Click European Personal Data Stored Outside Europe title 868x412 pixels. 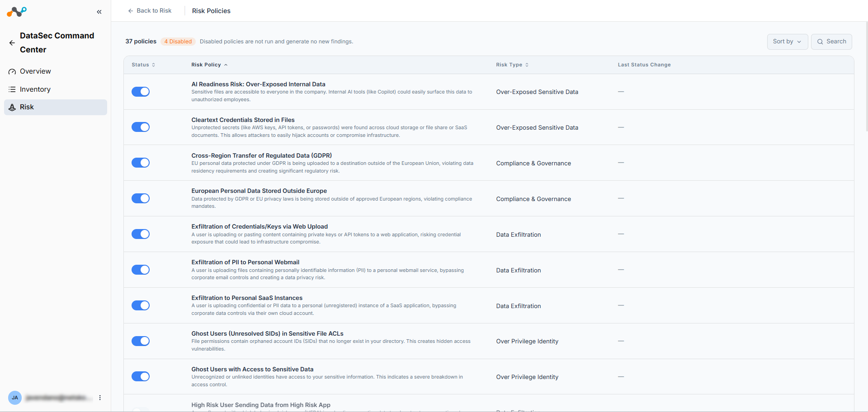(259, 191)
